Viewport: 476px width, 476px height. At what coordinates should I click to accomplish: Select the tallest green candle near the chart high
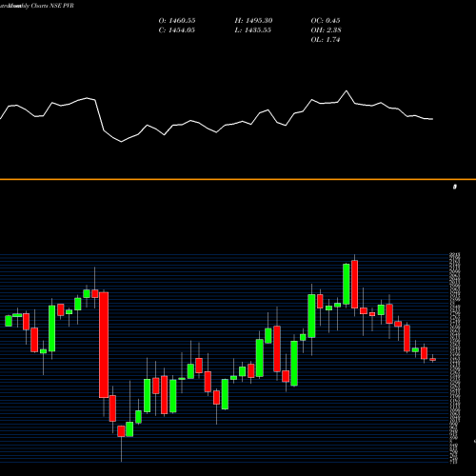347,284
